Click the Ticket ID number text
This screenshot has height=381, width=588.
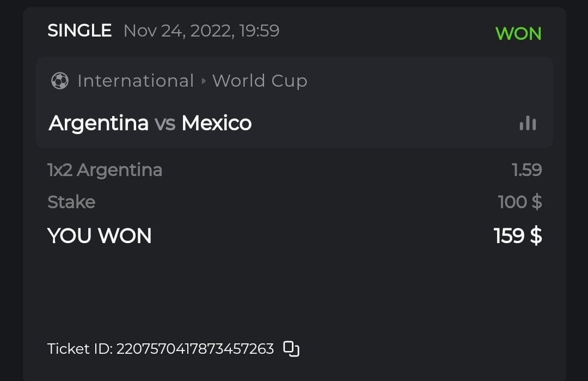click(x=195, y=349)
